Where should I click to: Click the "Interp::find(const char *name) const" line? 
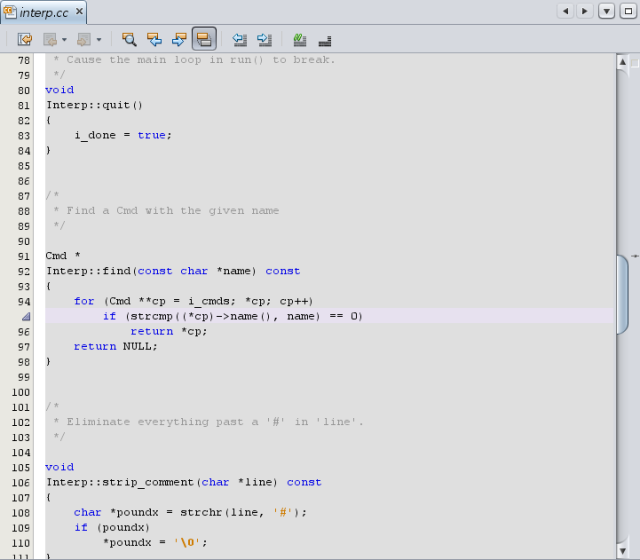point(173,271)
